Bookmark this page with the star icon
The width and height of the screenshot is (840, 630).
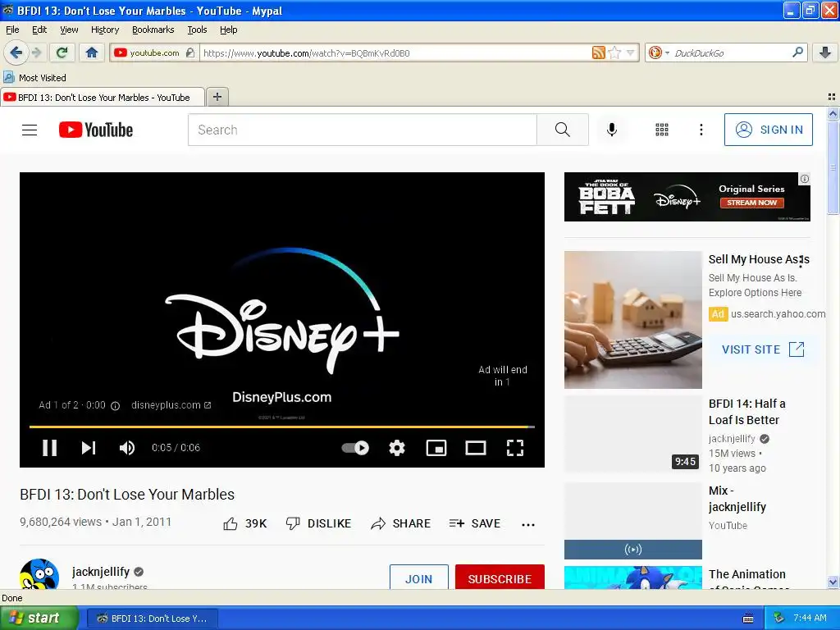(614, 52)
